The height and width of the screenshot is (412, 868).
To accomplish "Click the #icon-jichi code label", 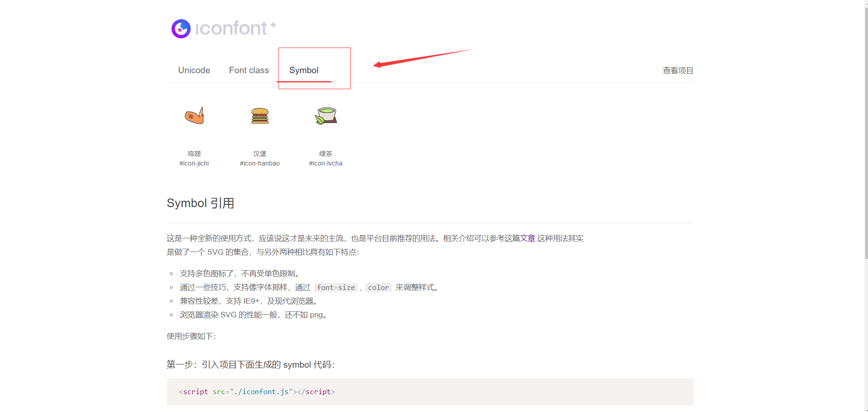I will click(x=194, y=163).
